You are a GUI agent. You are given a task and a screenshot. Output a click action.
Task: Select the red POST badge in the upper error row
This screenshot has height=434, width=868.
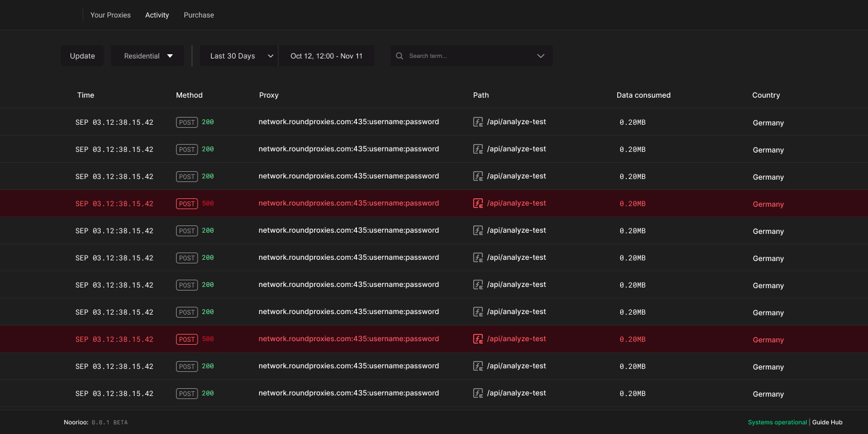tap(187, 204)
